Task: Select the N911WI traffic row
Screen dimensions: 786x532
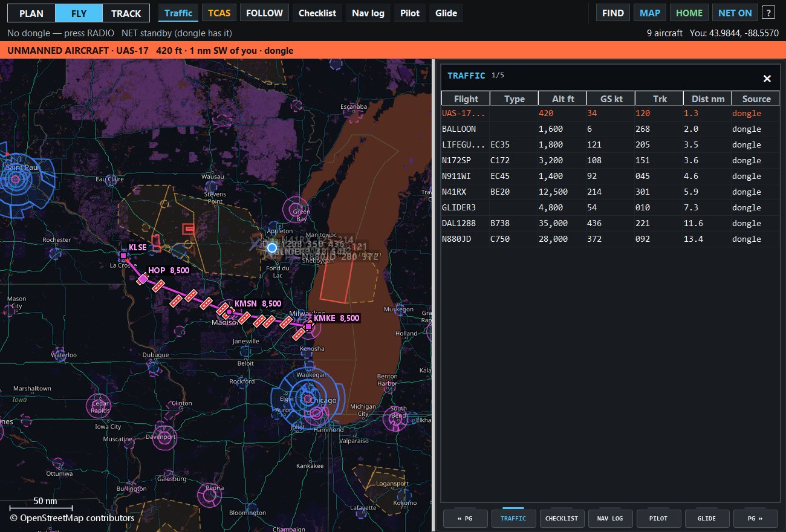Action: [x=611, y=176]
